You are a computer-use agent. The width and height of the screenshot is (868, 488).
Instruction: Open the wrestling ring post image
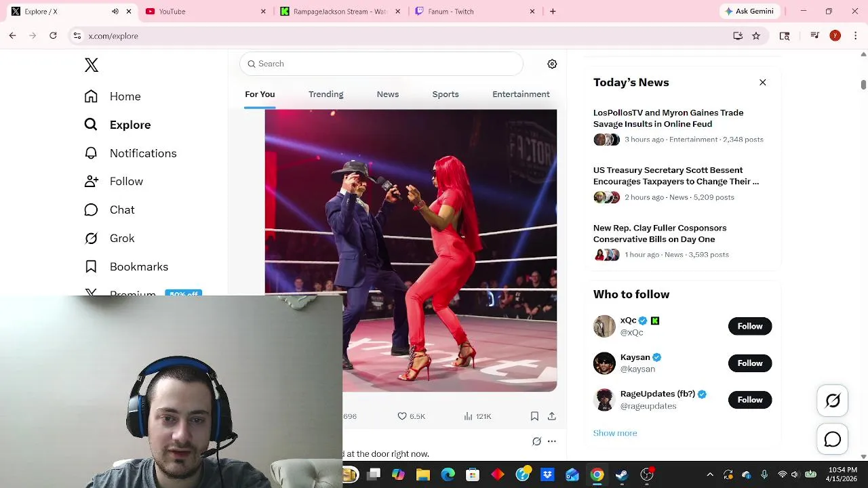(x=411, y=250)
